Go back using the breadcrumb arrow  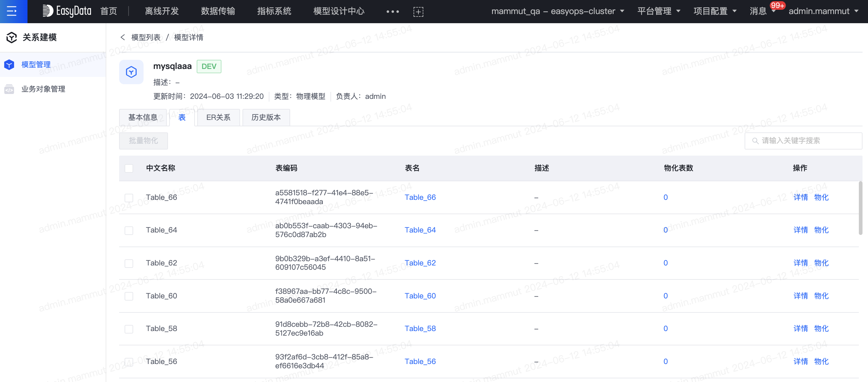pos(123,37)
